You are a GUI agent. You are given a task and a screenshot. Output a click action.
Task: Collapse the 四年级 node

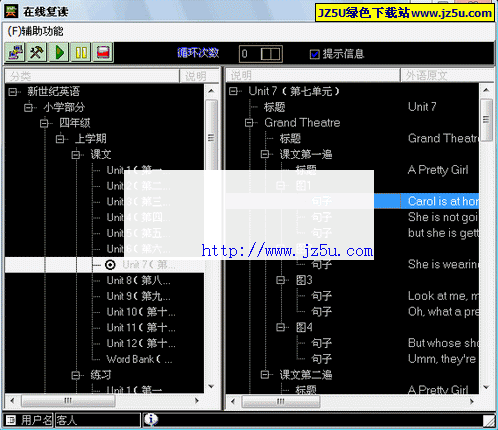[44, 123]
